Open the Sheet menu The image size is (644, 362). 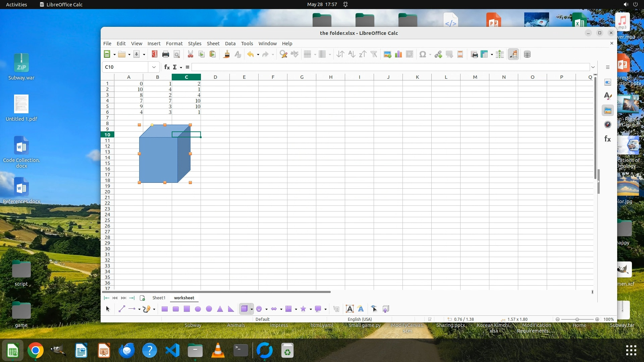pos(213,44)
